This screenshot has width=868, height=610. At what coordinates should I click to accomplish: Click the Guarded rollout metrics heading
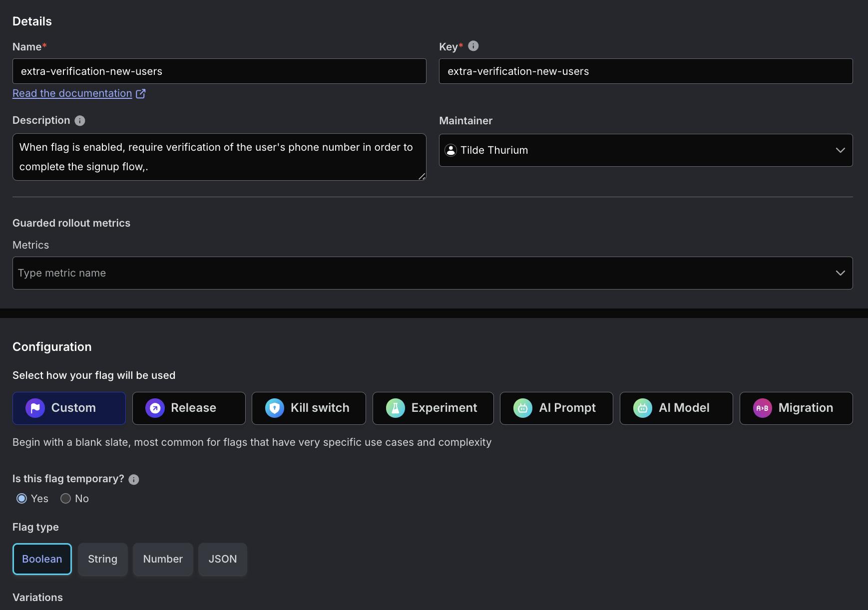(71, 223)
